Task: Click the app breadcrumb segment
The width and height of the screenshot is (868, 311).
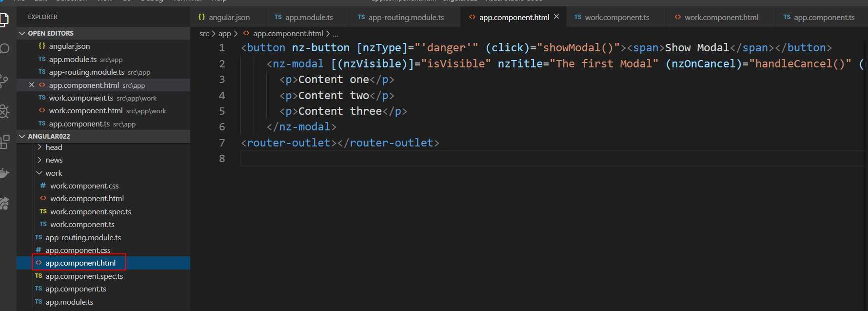Action: [225, 34]
